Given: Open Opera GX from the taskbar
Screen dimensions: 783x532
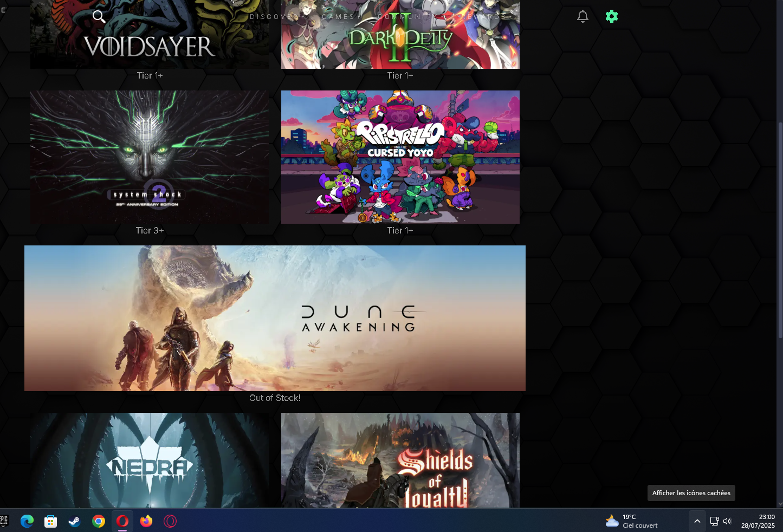Looking at the screenshot, I should pyautogui.click(x=170, y=521).
